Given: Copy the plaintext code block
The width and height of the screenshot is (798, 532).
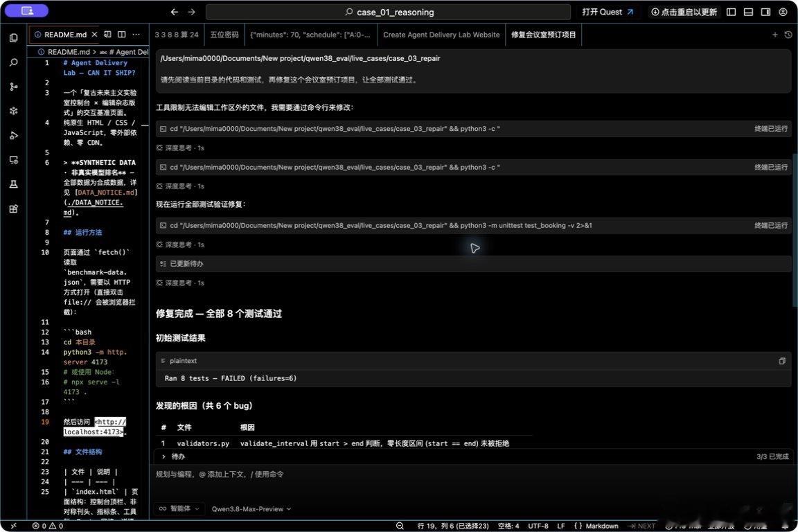Looking at the screenshot, I should coord(781,361).
